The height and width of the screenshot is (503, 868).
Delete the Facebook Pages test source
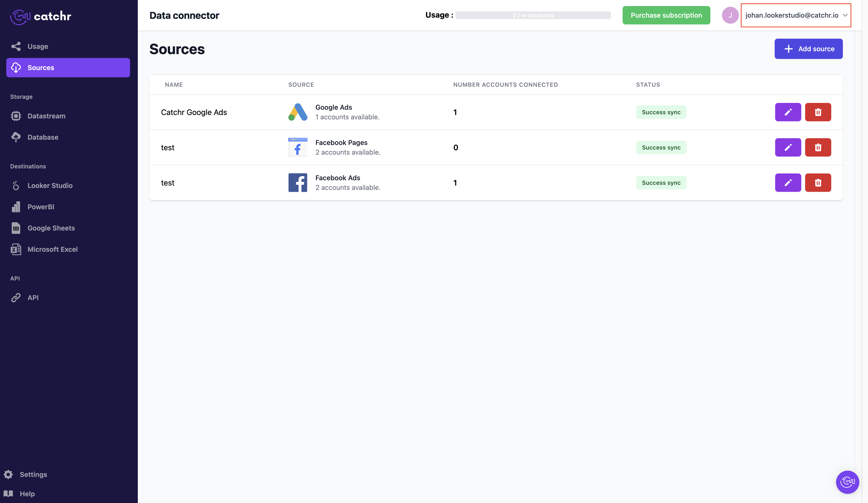tap(818, 147)
